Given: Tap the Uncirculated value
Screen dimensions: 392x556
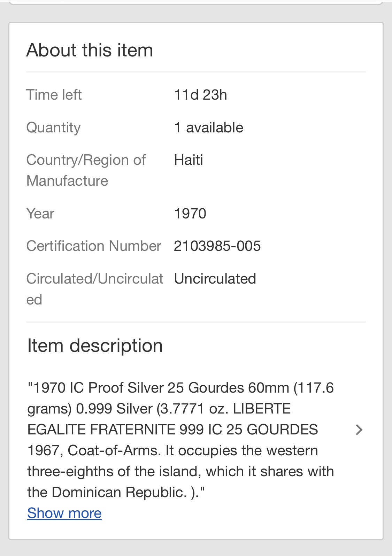Looking at the screenshot, I should pyautogui.click(x=215, y=279).
